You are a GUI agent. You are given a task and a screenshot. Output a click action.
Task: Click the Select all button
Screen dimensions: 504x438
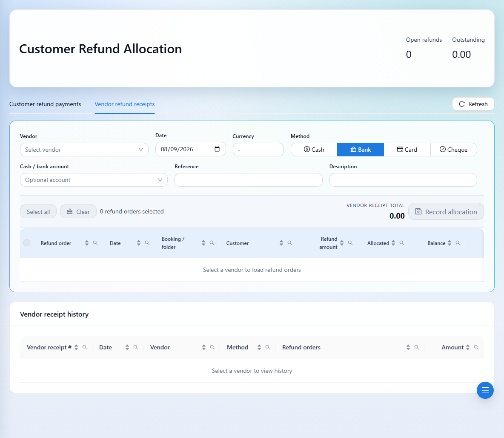point(38,212)
